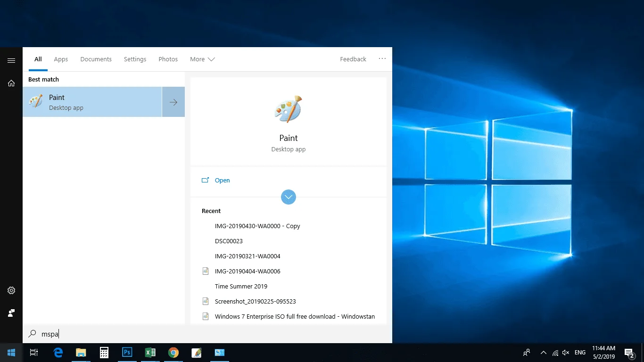Change input language via the ENG indicator

click(579, 352)
